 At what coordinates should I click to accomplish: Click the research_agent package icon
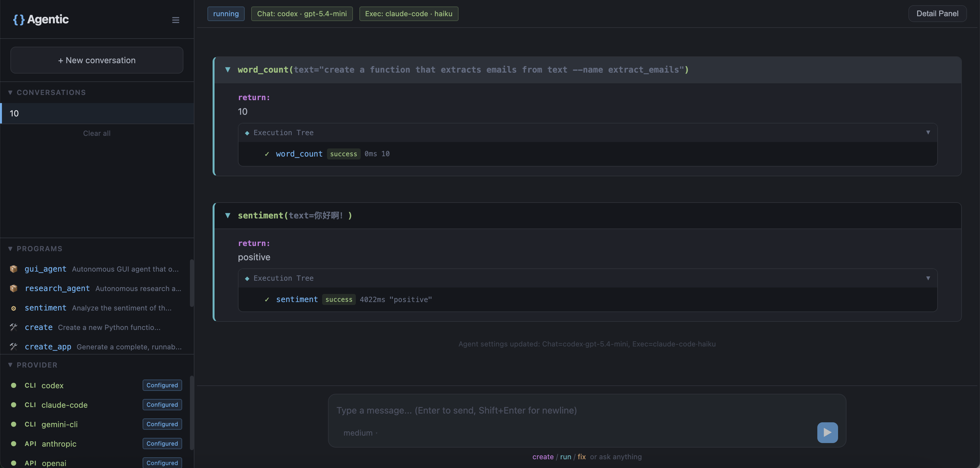tap(14, 288)
